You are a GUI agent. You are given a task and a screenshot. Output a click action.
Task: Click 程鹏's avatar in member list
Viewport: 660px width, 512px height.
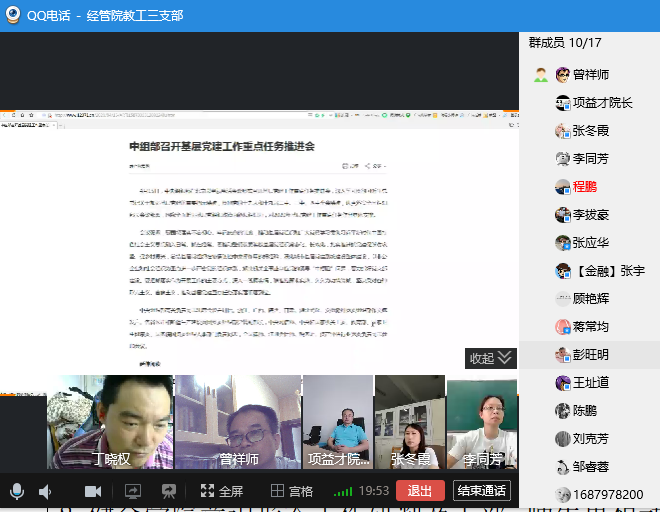pos(563,187)
